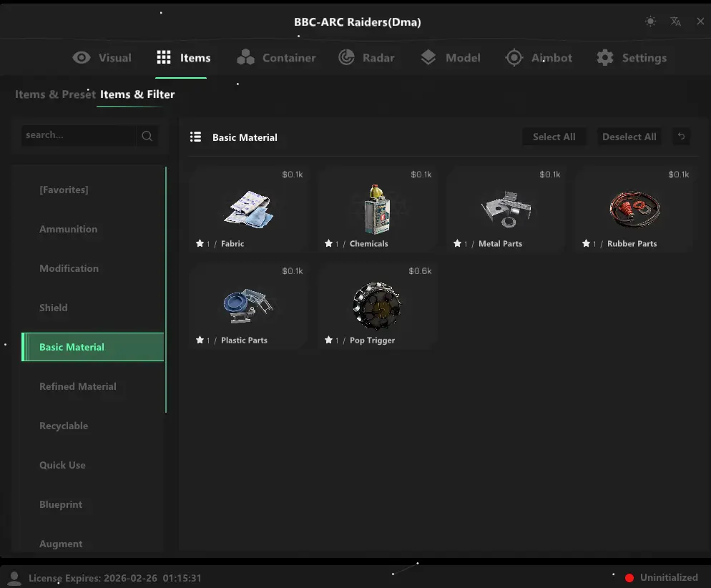Toggle the favorite star on Rubber Parts
This screenshot has height=588, width=711.
[586, 243]
